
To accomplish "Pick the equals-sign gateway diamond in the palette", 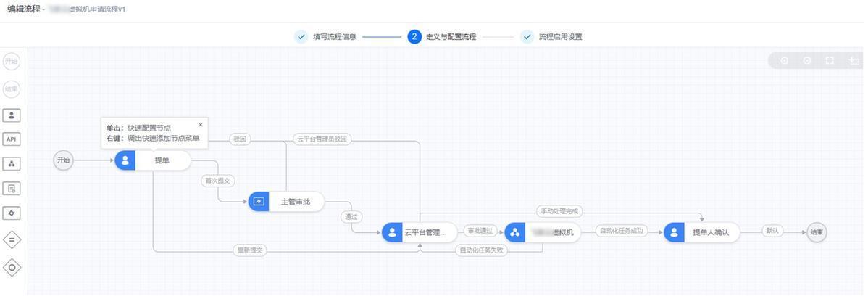I will click(12, 239).
